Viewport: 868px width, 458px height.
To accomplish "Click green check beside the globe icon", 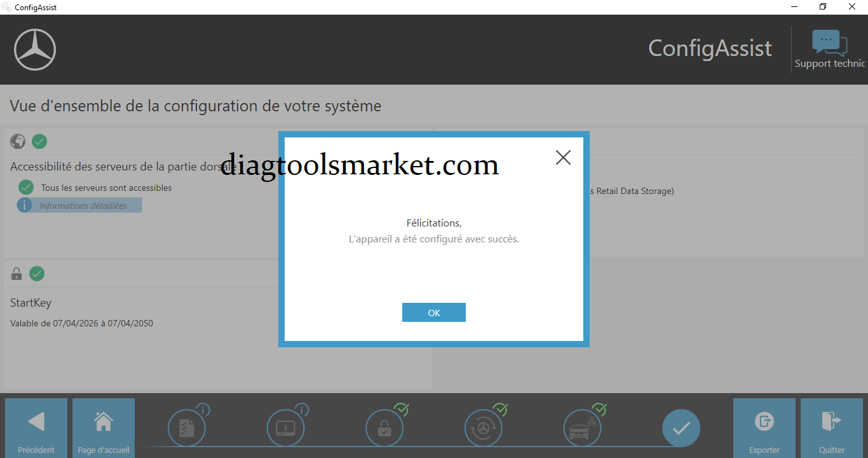I will 39,141.
